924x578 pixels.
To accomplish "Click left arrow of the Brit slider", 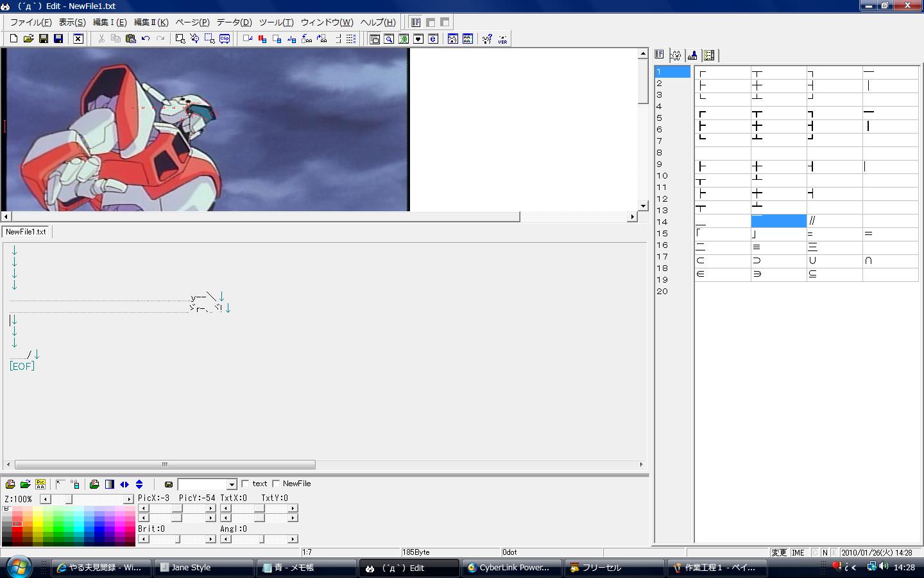I will 143,539.
